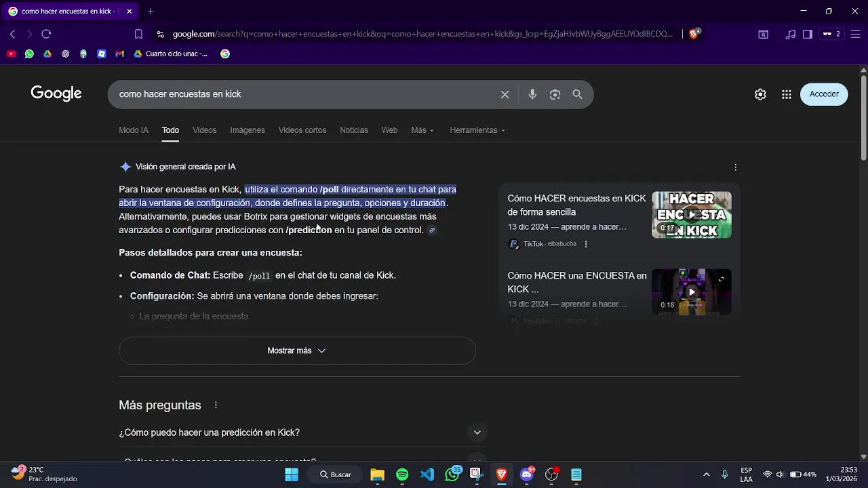
Task: Expand AI overview with Mostrar más
Action: [297, 350]
